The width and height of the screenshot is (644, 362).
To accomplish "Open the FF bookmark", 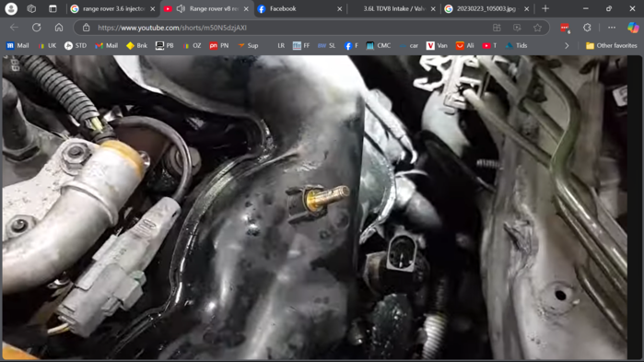I will coord(301,45).
